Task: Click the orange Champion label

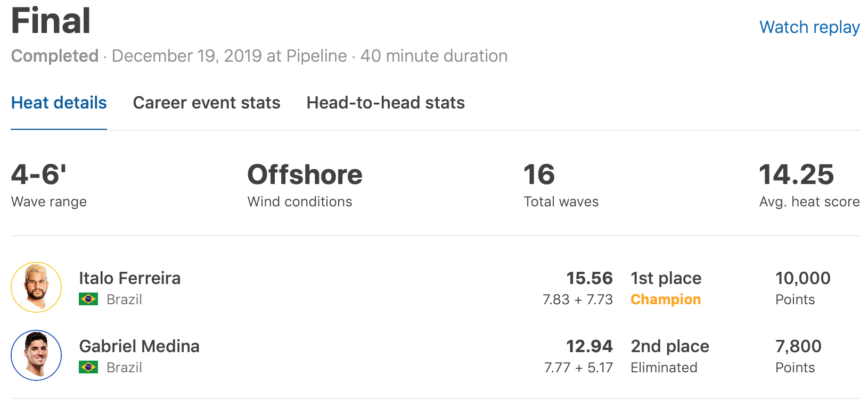Action: [666, 299]
